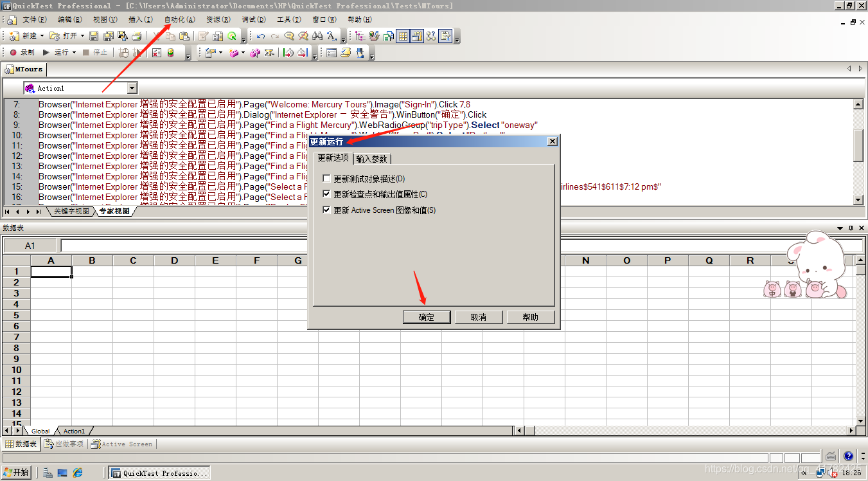Click 确定 button in 更新运行 dialog
The width and height of the screenshot is (868, 481).
427,317
